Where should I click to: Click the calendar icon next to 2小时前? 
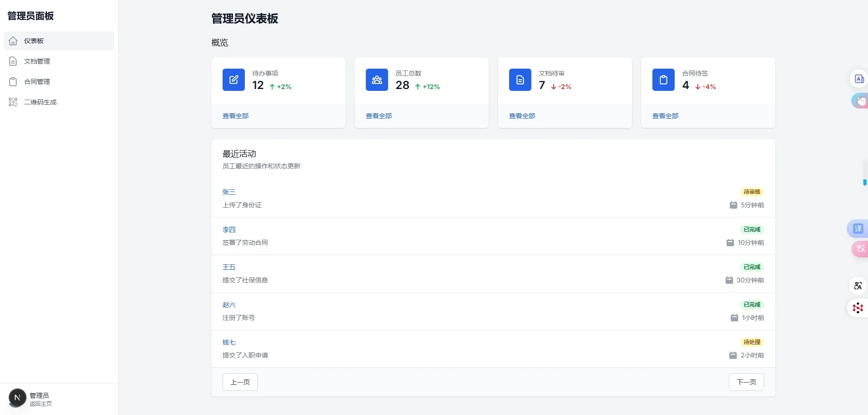point(733,355)
